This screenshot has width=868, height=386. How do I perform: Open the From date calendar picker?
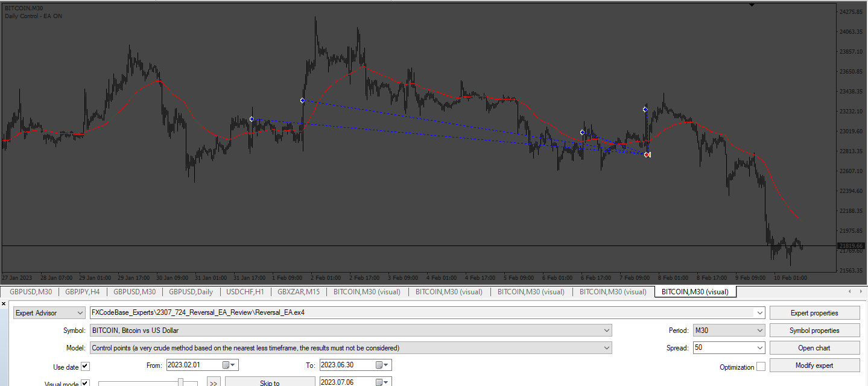[230, 365]
